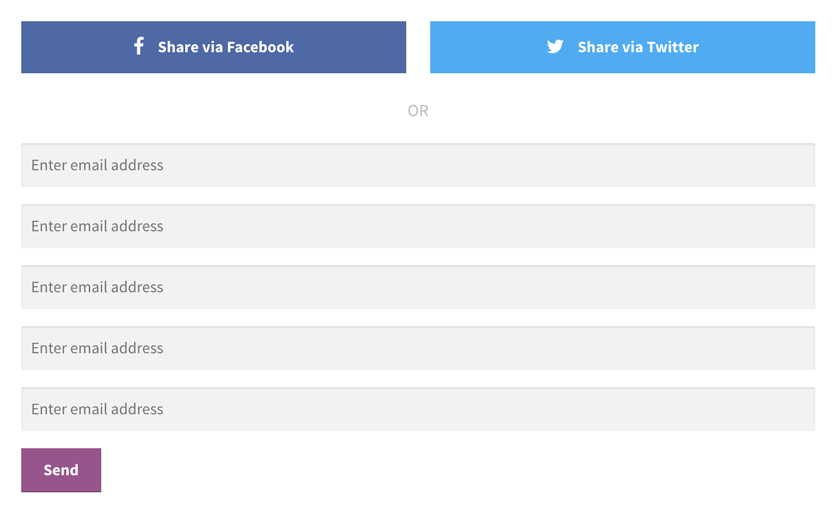Viewport: 840px width, 513px height.
Task: Click the OR divider text
Action: point(418,111)
